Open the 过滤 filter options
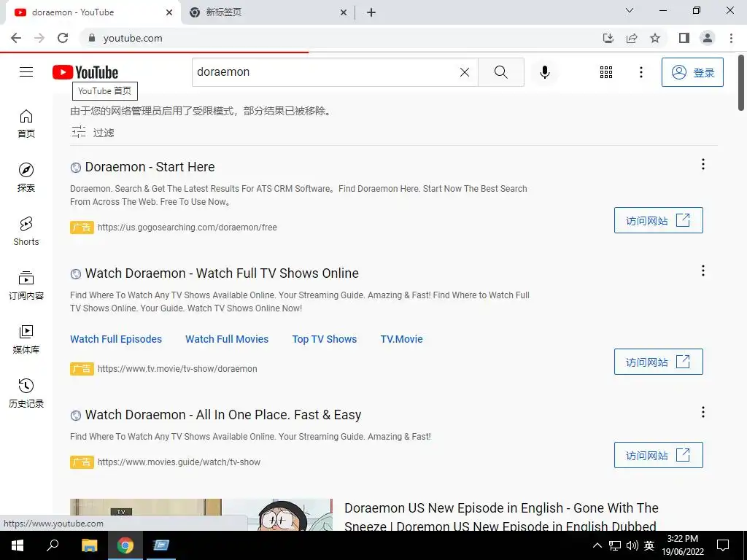The image size is (747, 560). point(93,133)
